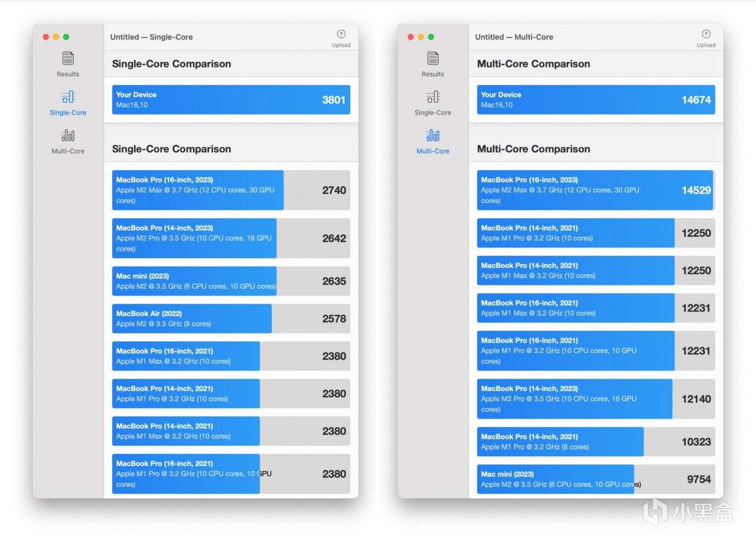Select MacBook Pro 14-inch 2023 row scoring 2642

(x=231, y=238)
